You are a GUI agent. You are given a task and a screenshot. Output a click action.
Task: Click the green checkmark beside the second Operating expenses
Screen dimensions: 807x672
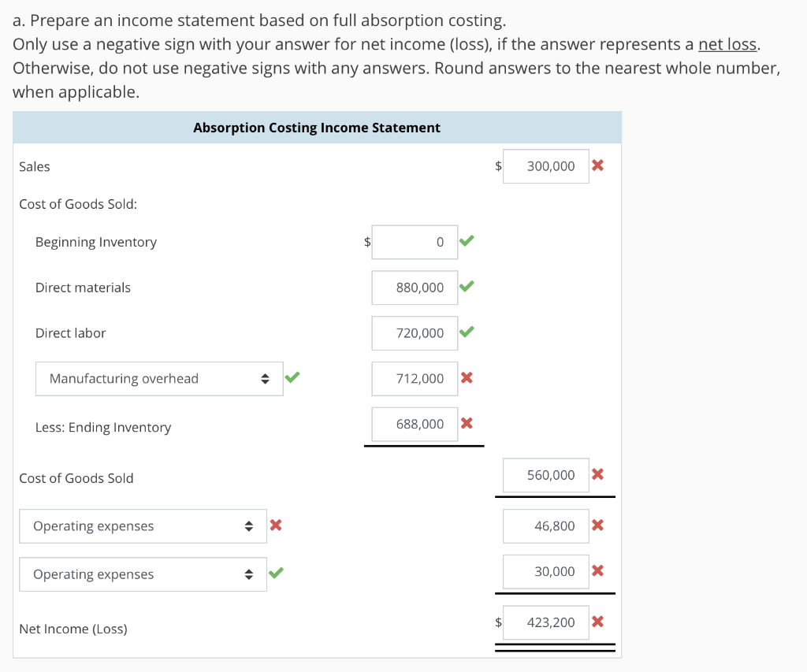(x=277, y=574)
